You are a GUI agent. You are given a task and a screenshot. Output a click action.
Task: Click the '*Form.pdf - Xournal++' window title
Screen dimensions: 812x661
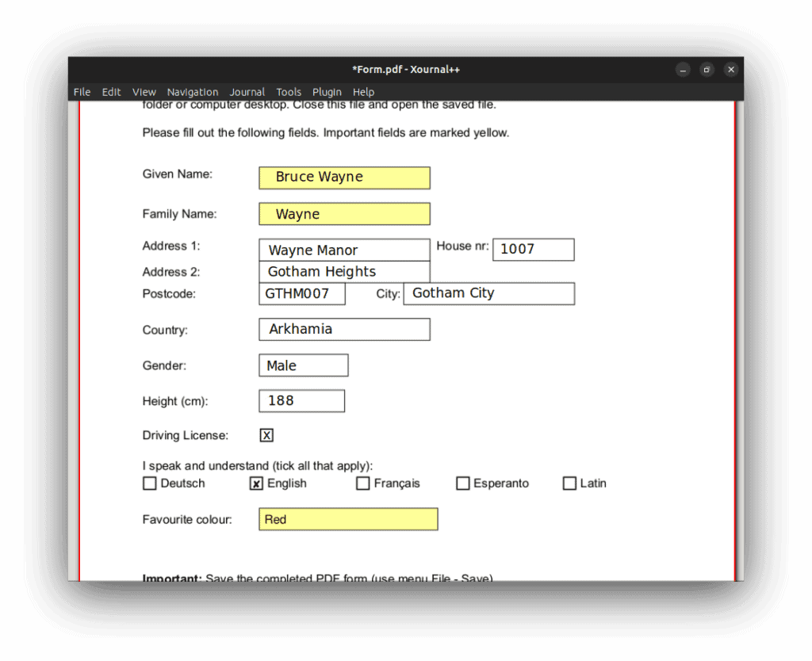pos(406,70)
